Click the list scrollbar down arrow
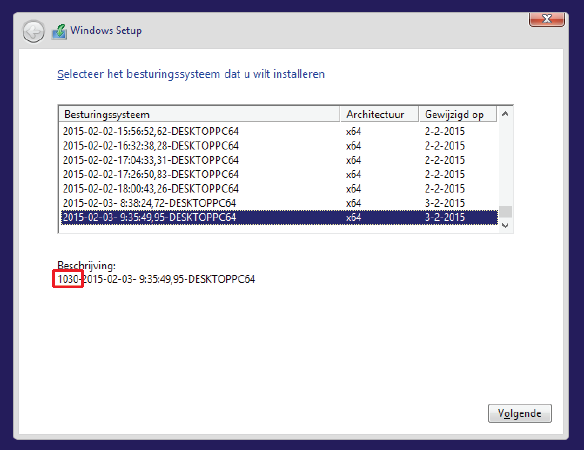 [x=505, y=225]
